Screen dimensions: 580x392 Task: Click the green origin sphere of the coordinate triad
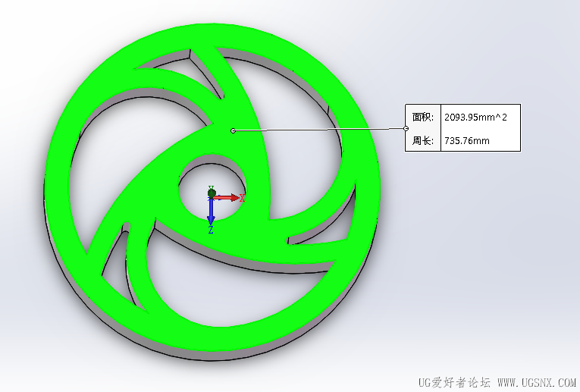click(x=212, y=193)
